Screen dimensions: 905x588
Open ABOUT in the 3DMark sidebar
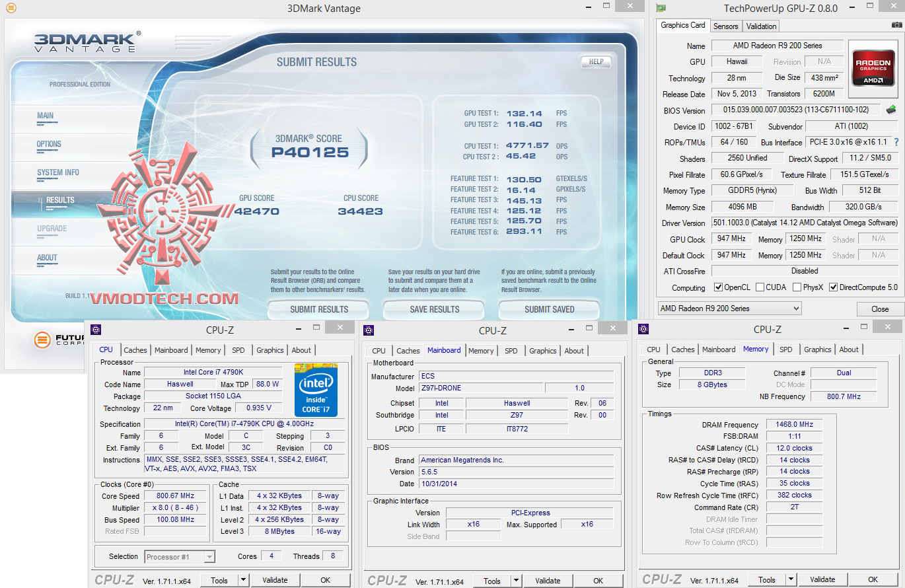[x=47, y=258]
